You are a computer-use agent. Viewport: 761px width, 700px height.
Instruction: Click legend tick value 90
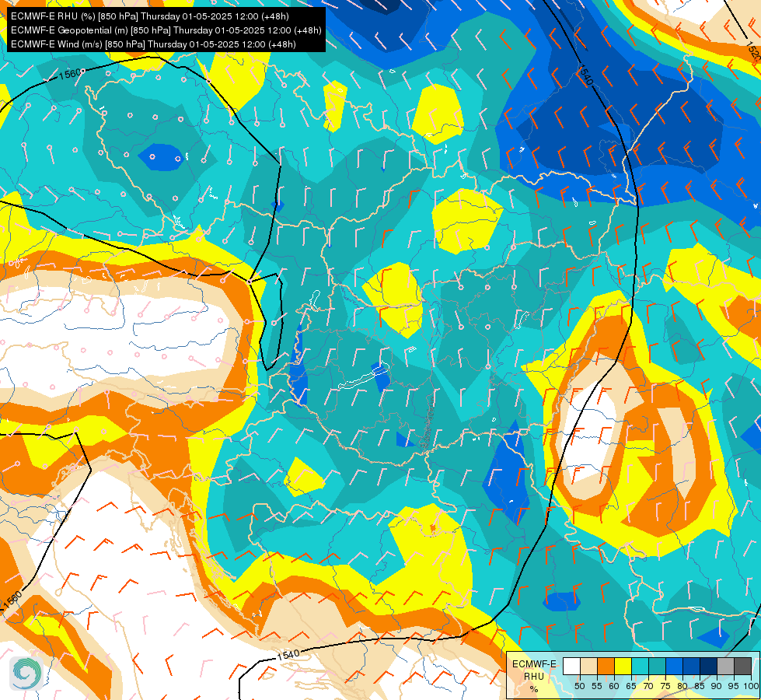point(717,686)
